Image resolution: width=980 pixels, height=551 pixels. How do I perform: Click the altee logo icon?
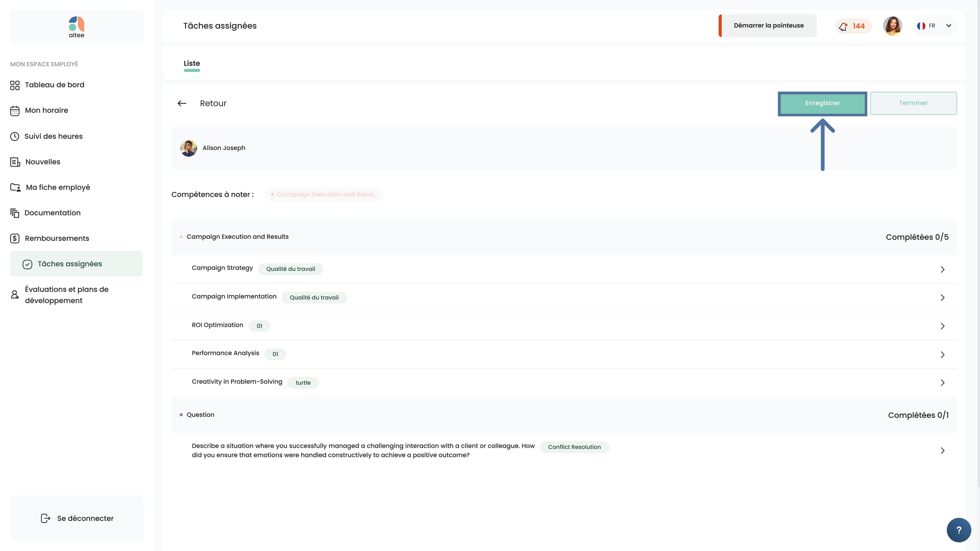coord(76,24)
